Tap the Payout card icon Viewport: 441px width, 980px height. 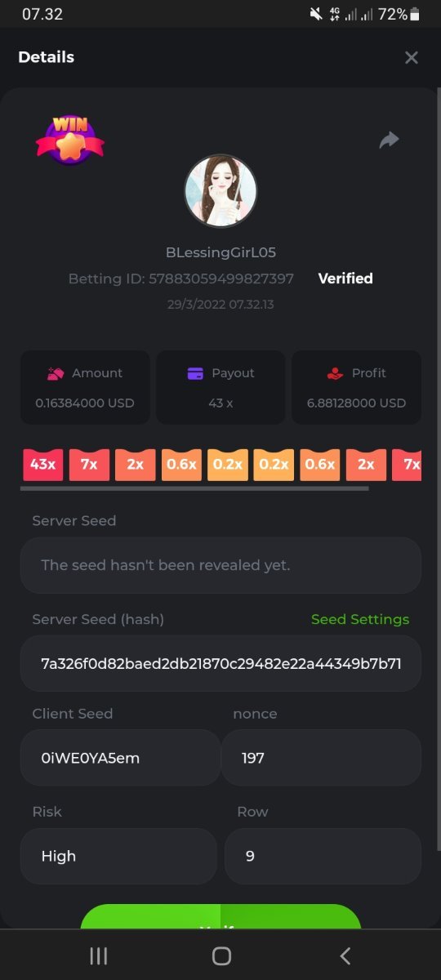195,373
